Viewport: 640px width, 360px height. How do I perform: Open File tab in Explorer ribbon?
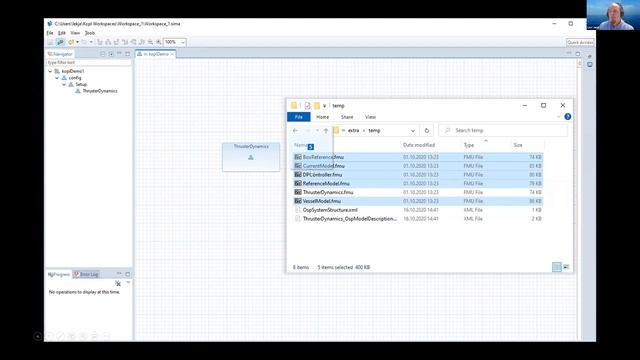coord(299,117)
